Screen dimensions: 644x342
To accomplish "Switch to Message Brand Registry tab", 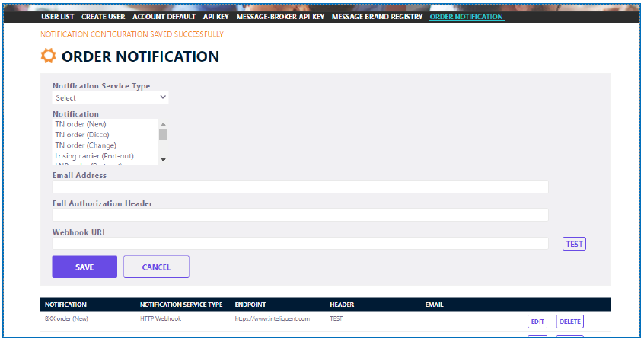I will 378,16.
